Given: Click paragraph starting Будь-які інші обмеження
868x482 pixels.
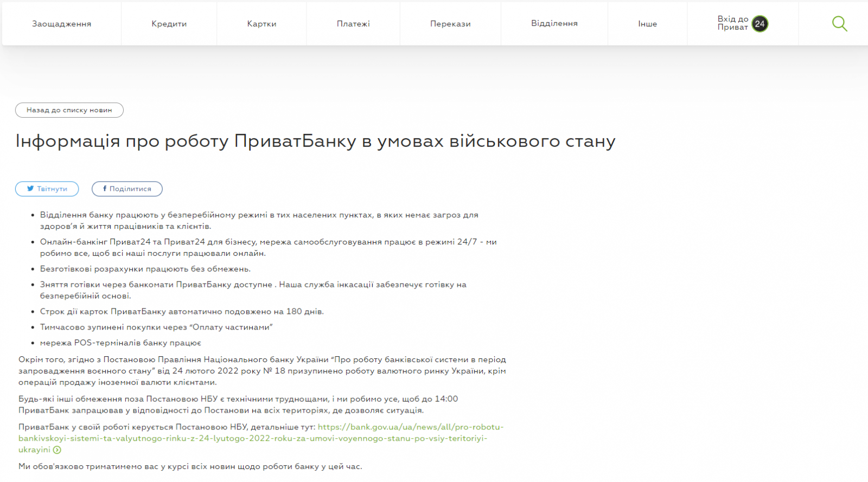Looking at the screenshot, I should 238,404.
